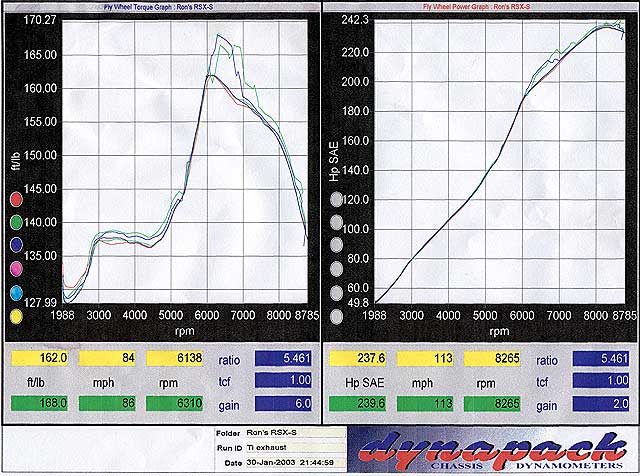Select the green 239.6 Hp SAE field
This screenshot has width=640, height=476.
pyautogui.click(x=361, y=403)
